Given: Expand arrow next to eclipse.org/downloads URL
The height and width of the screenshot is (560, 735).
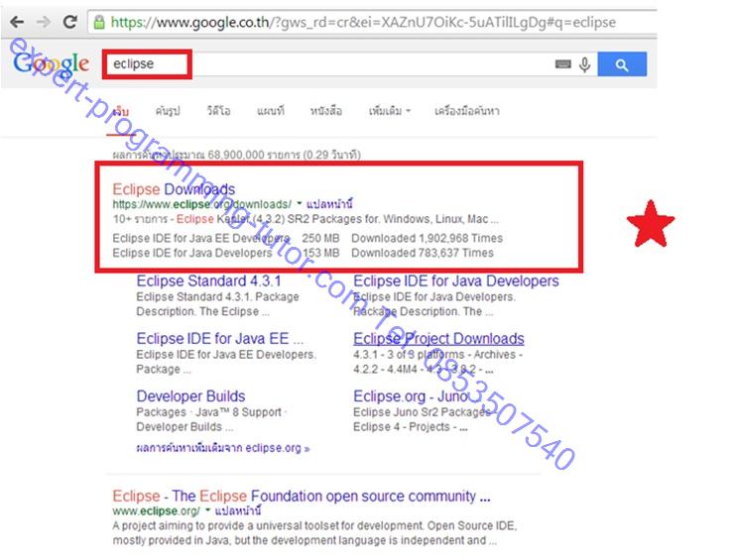Looking at the screenshot, I should [300, 203].
